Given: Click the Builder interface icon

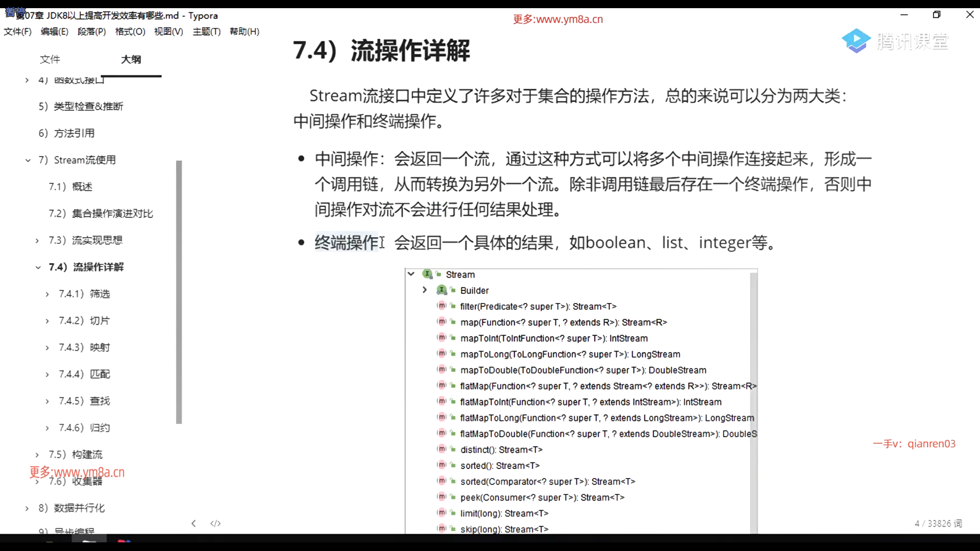Looking at the screenshot, I should [442, 290].
